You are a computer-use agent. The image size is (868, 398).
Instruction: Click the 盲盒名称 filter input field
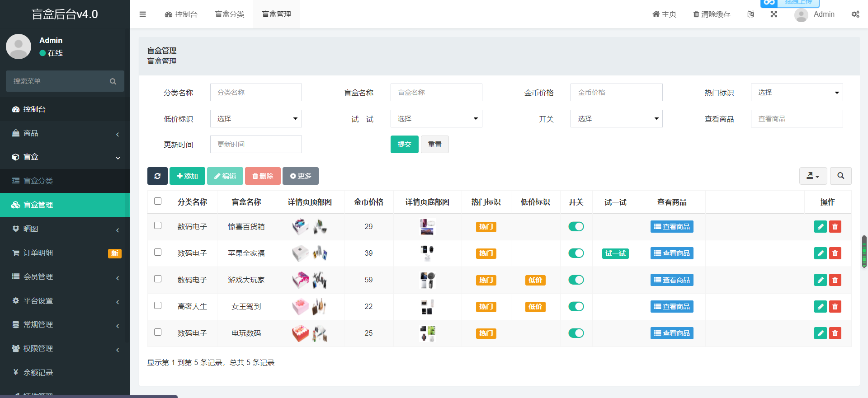[x=436, y=93]
